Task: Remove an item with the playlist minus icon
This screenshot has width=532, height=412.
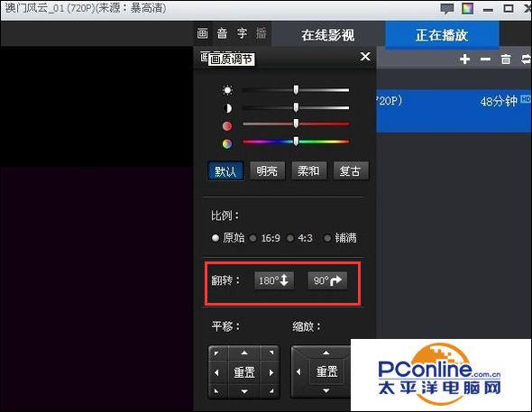Action: [485, 60]
